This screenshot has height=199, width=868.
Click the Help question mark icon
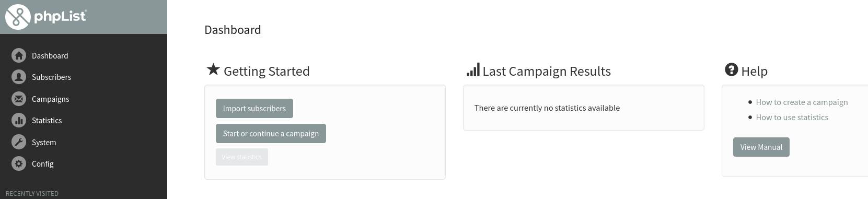pyautogui.click(x=731, y=69)
